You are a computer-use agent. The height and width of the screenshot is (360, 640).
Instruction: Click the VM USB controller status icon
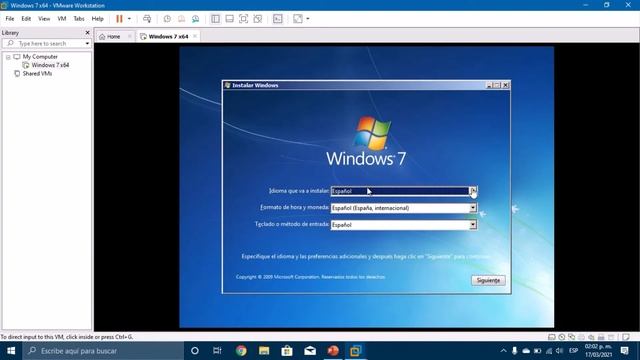[x=601, y=337]
